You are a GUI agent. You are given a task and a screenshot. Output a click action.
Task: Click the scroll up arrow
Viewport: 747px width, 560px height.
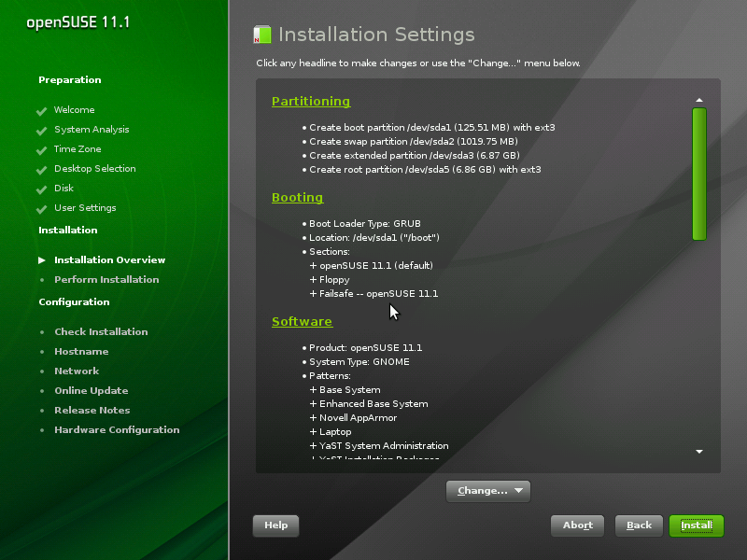698,100
